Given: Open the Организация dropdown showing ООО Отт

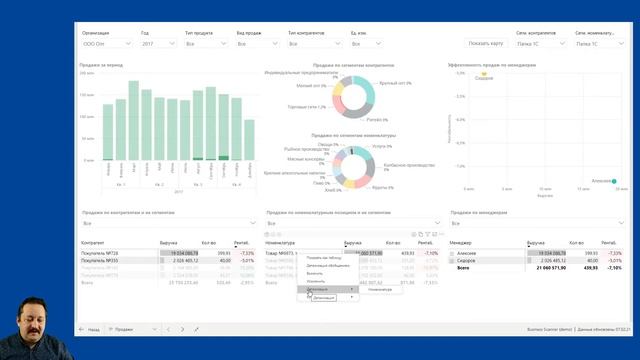Looking at the screenshot, I should pos(107,44).
